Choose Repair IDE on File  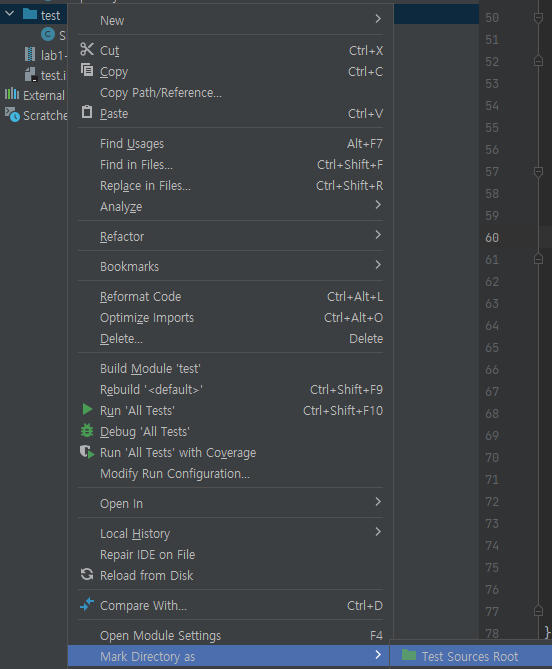pyautogui.click(x=148, y=555)
